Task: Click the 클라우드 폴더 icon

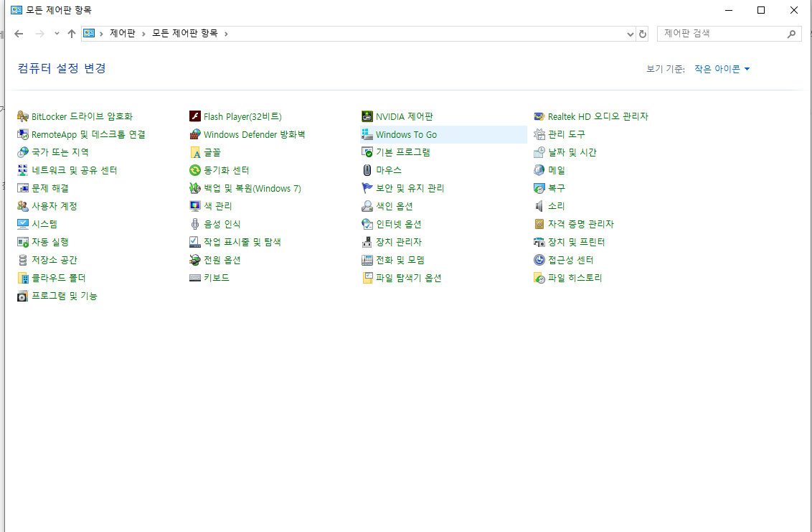Action: (23, 278)
